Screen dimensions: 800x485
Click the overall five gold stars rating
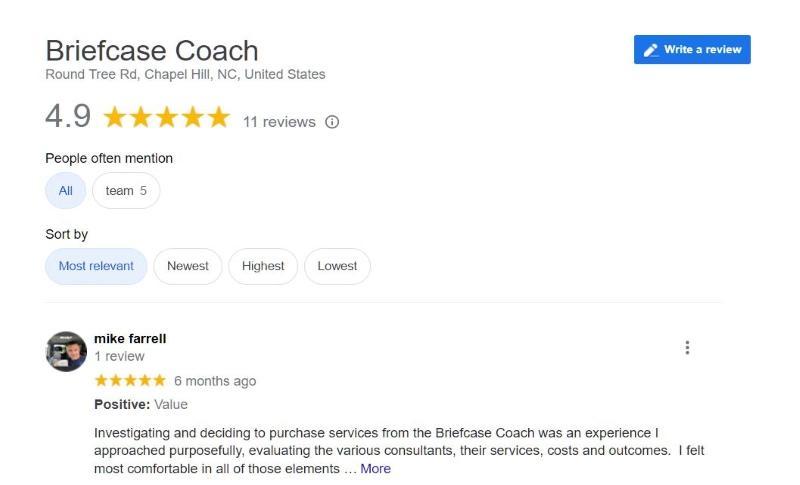click(x=167, y=117)
